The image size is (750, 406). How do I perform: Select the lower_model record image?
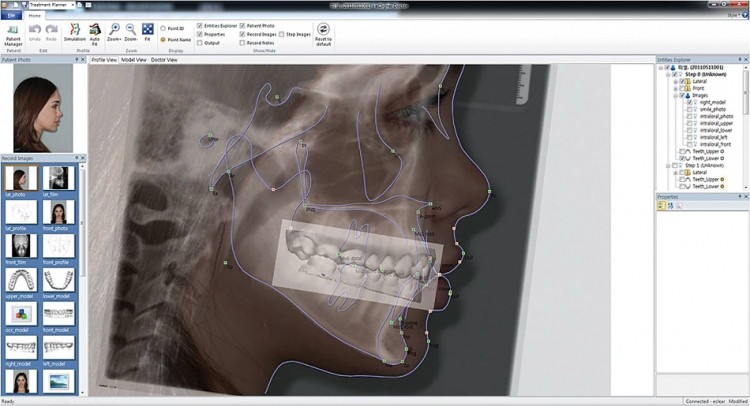[x=58, y=280]
